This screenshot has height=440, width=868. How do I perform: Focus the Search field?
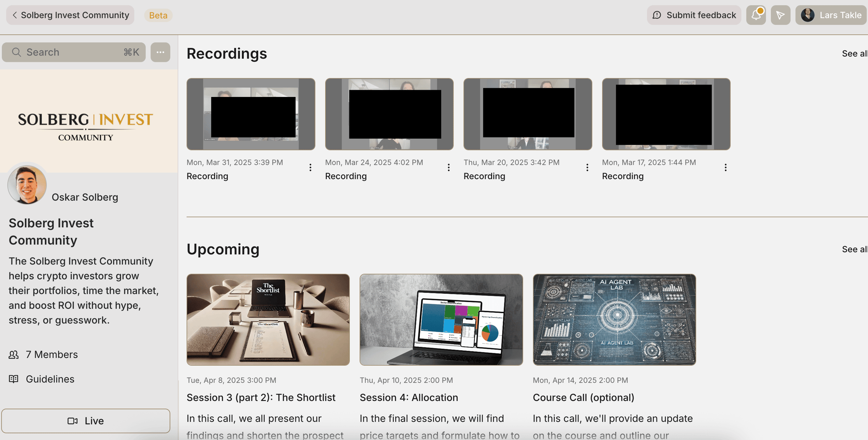[74, 52]
